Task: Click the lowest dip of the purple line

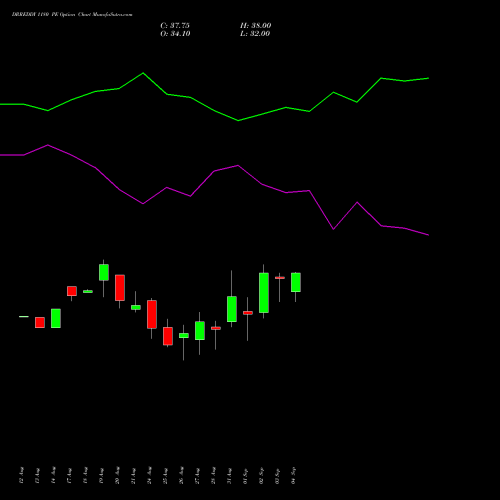Action: pos(429,235)
